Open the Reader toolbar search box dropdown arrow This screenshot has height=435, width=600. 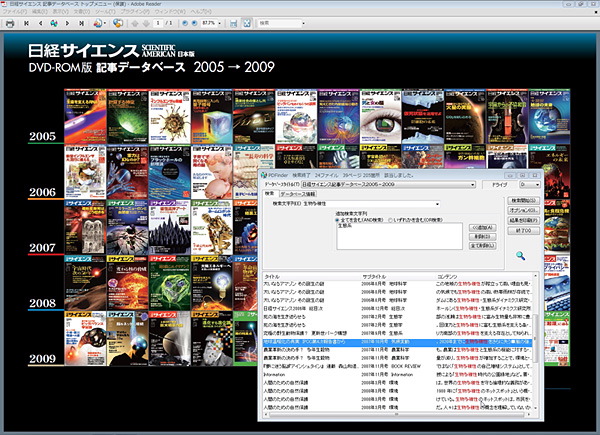tap(303, 23)
